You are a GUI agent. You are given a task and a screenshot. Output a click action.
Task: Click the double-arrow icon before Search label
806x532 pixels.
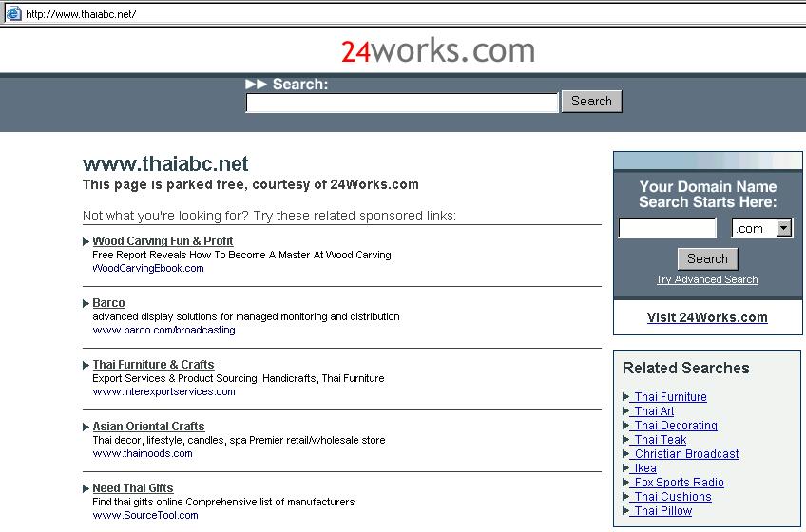(x=256, y=84)
